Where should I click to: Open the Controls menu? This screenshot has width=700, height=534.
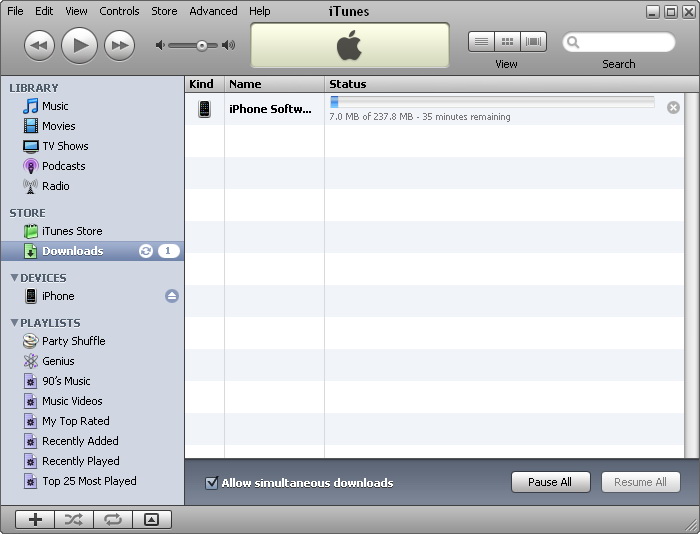pos(119,11)
